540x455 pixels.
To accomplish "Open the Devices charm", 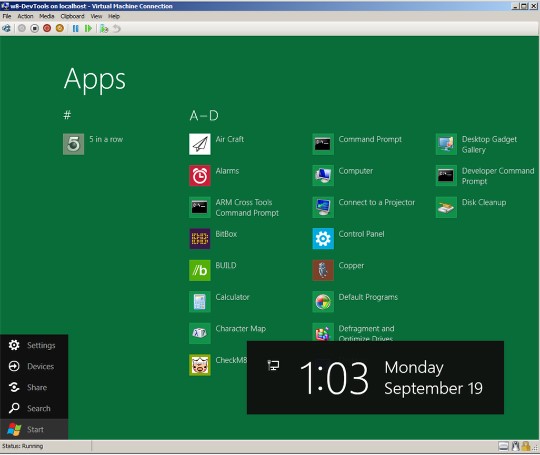I will (x=34, y=366).
